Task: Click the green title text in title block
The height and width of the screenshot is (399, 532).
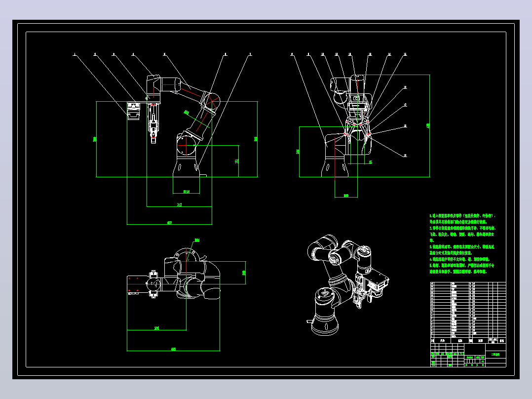Action: pyautogui.click(x=495, y=354)
